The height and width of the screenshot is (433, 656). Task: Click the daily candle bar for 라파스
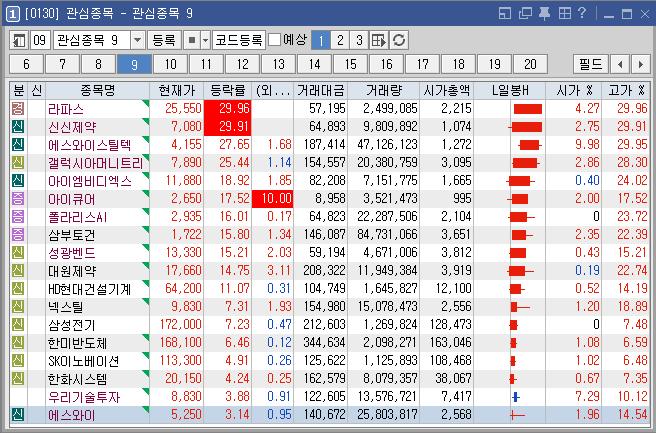[x=528, y=109]
